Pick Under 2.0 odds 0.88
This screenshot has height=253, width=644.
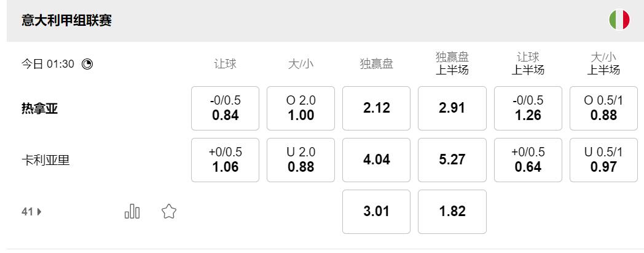coord(300,160)
